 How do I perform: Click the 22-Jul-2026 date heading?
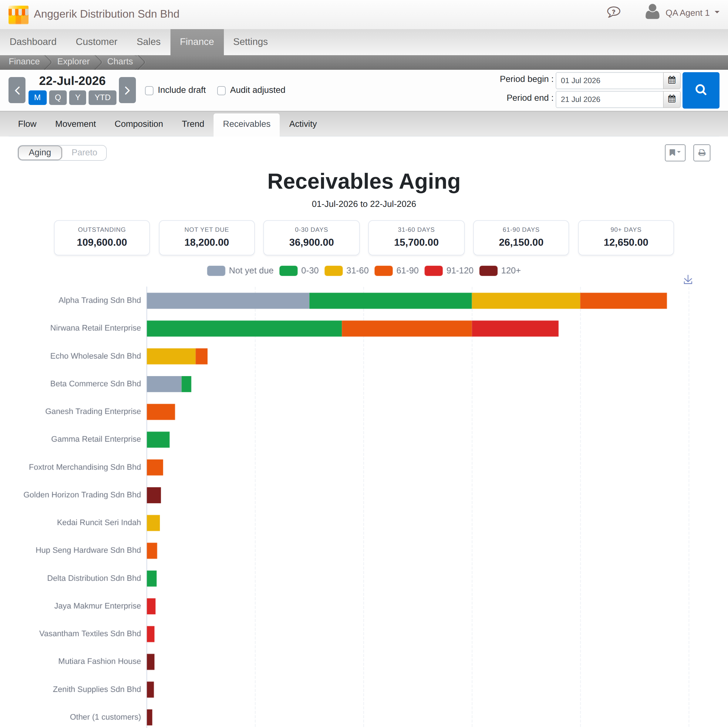click(x=72, y=81)
